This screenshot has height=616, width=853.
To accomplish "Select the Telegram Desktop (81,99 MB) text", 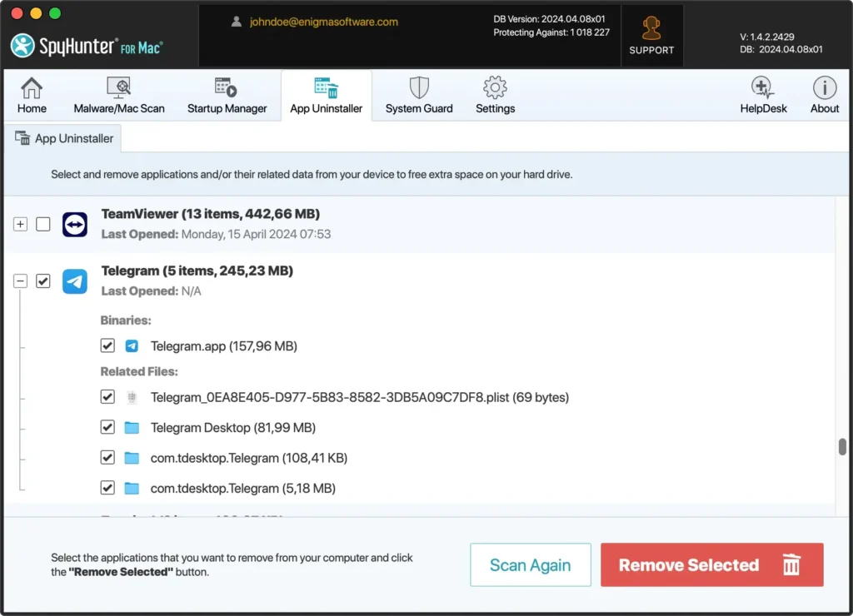I will (233, 428).
